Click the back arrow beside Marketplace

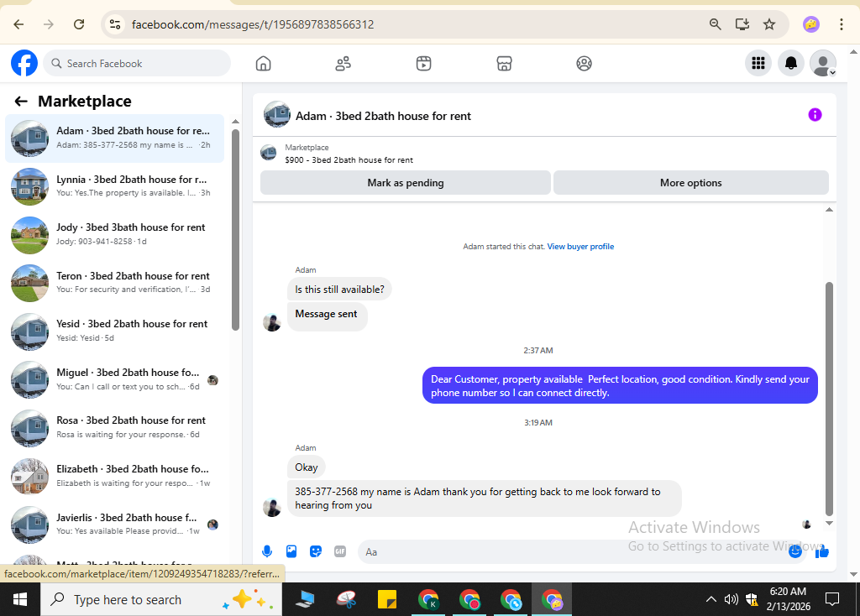(21, 102)
